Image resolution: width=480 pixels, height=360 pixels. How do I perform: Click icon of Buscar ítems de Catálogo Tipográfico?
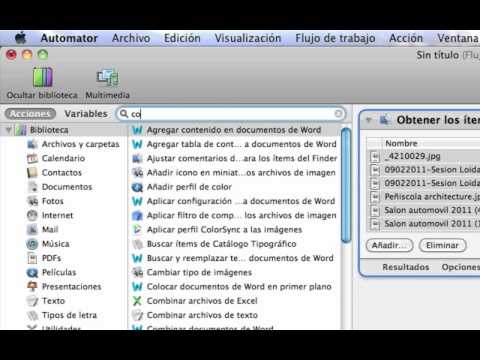pyautogui.click(x=137, y=244)
